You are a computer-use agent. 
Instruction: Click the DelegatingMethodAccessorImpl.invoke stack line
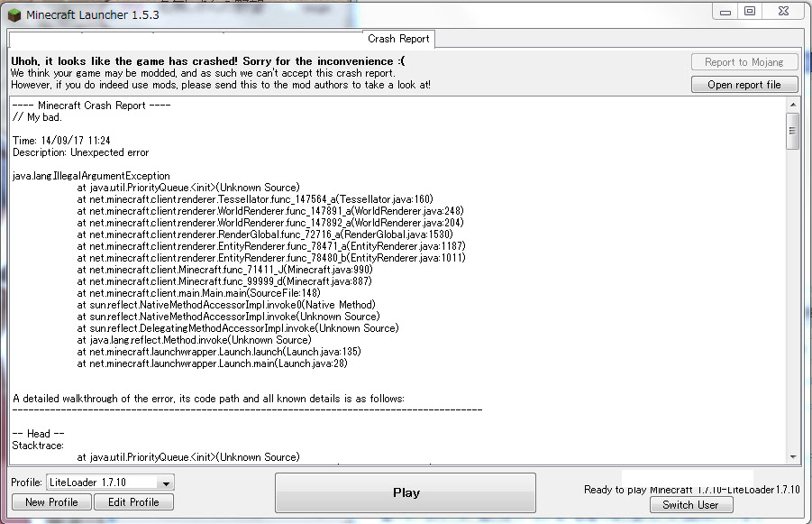pyautogui.click(x=238, y=328)
